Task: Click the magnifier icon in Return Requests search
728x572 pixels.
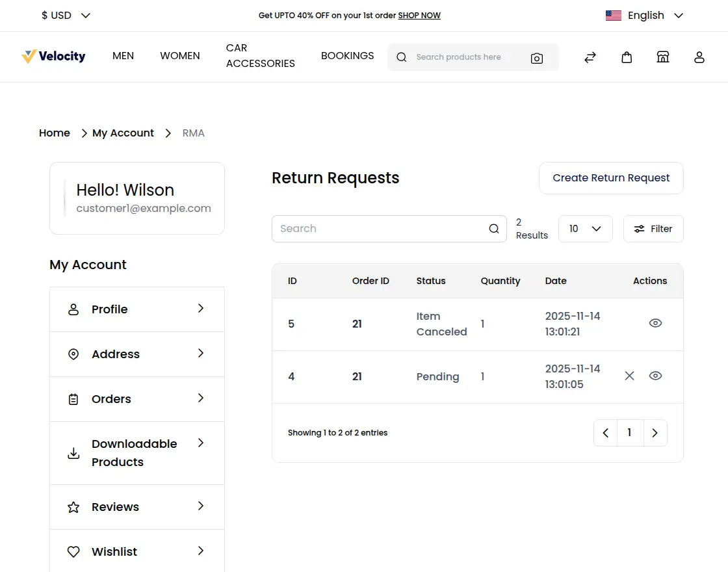Action: tap(494, 229)
